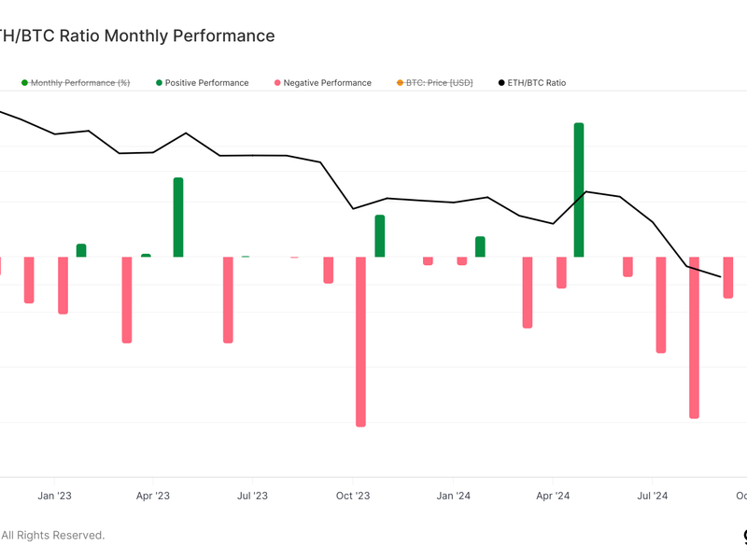Click the chart title Monthly Performance
Screen dimensions: 747x560
[x=140, y=35]
